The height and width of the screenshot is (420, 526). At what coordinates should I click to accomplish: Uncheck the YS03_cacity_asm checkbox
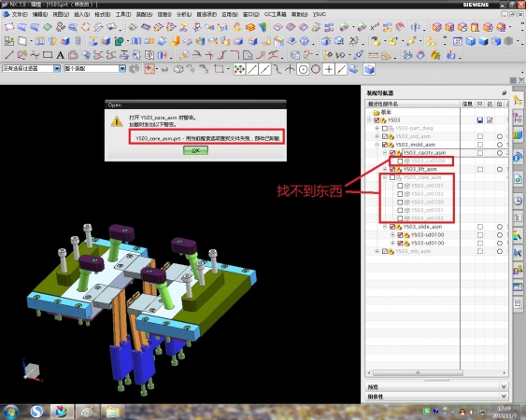point(392,153)
